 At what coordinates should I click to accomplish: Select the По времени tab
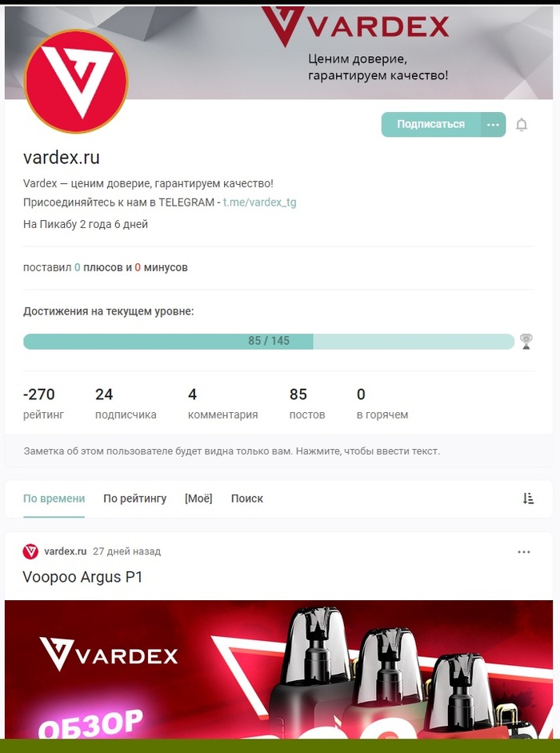[54, 499]
